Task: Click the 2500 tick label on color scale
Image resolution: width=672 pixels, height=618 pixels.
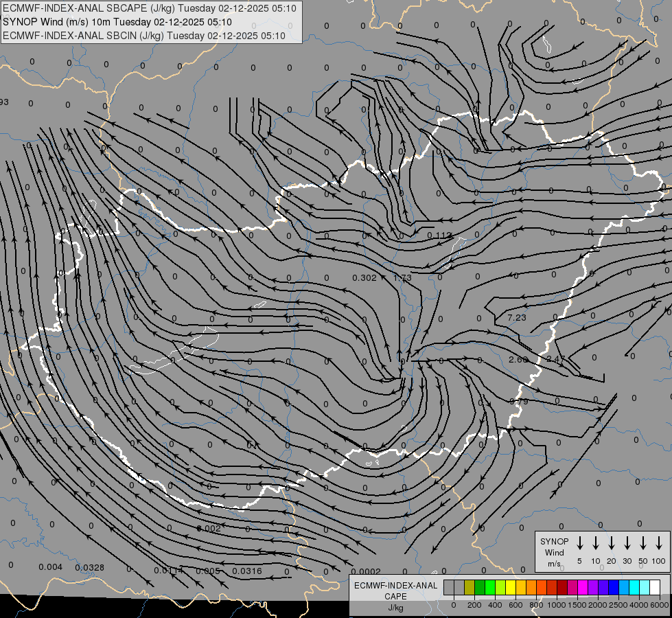Action: coord(618,605)
